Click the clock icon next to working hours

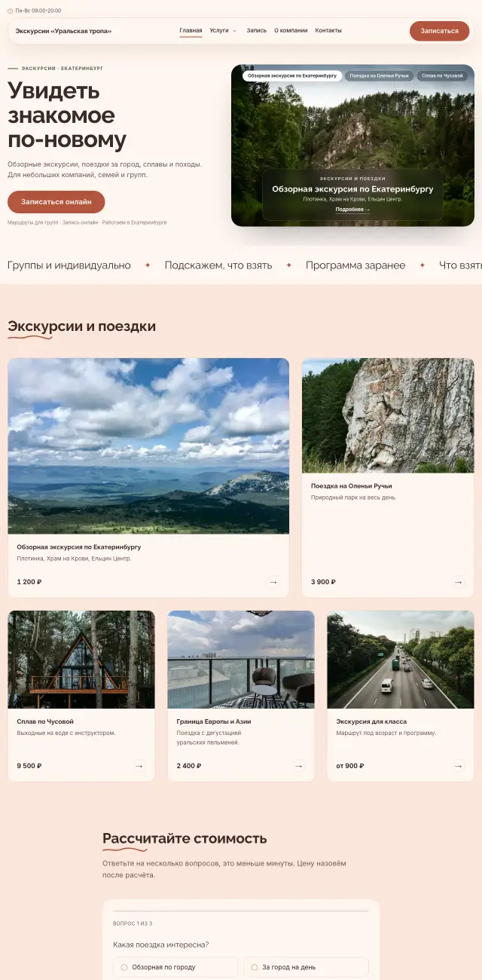tap(11, 11)
